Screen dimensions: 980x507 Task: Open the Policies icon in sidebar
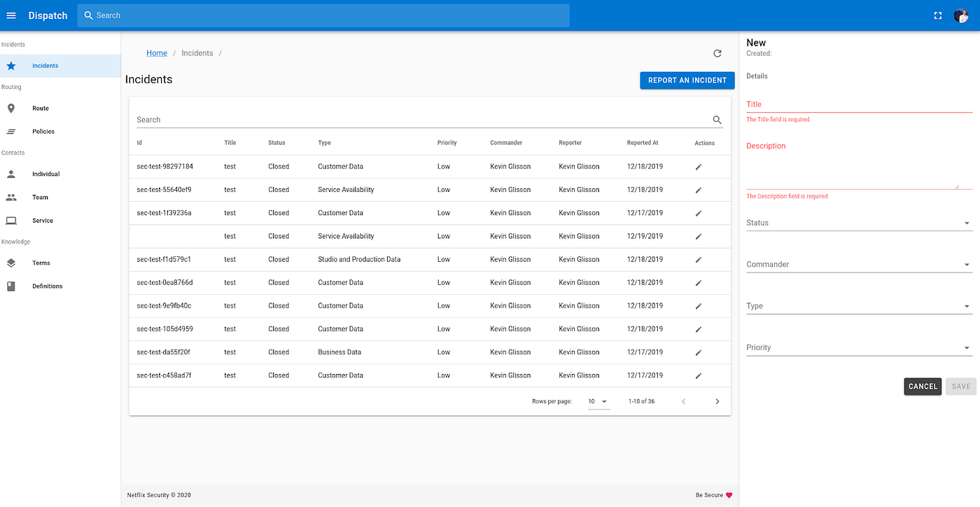click(x=10, y=131)
